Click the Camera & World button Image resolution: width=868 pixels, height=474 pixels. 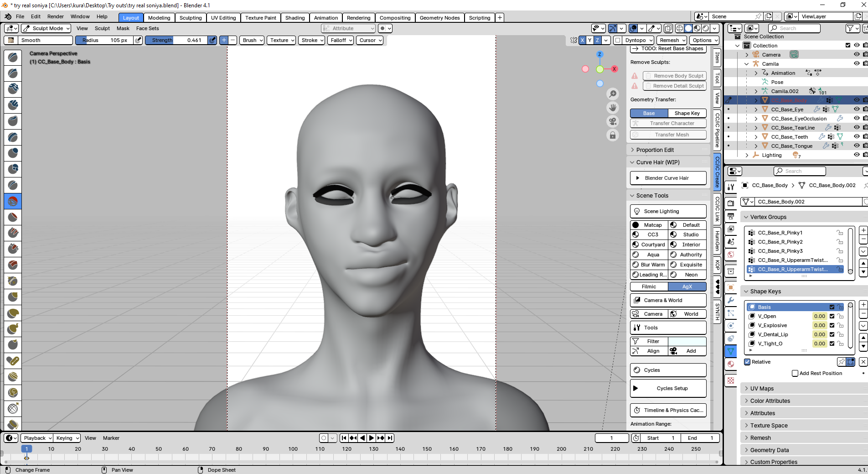(x=668, y=300)
